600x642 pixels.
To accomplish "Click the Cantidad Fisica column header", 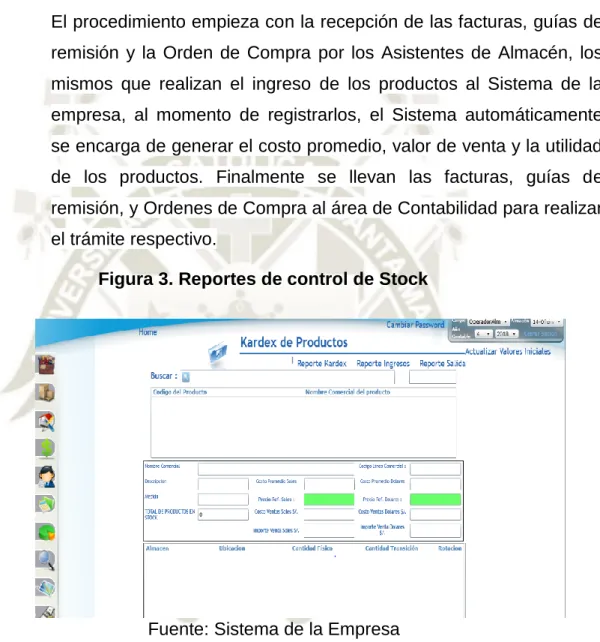I will coord(312,549).
